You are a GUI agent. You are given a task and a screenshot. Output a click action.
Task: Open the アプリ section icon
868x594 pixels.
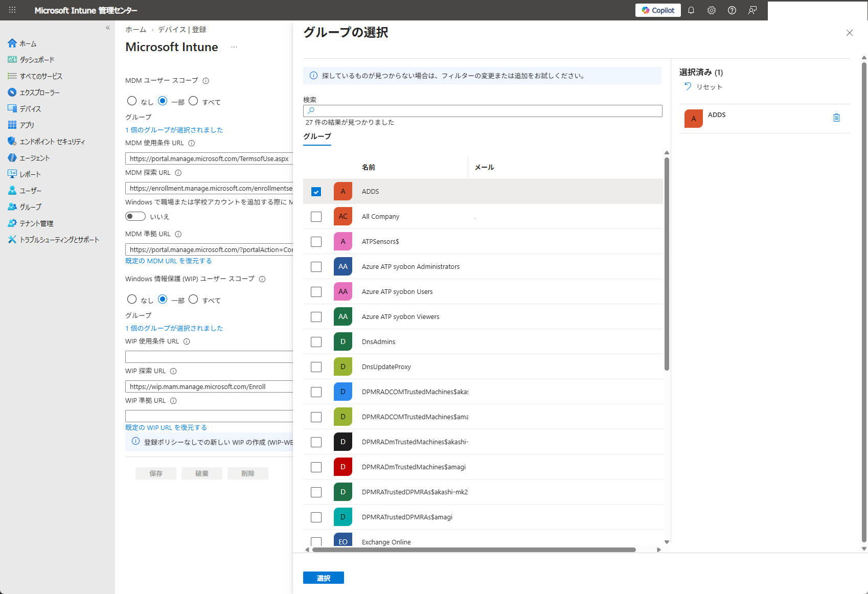[12, 125]
